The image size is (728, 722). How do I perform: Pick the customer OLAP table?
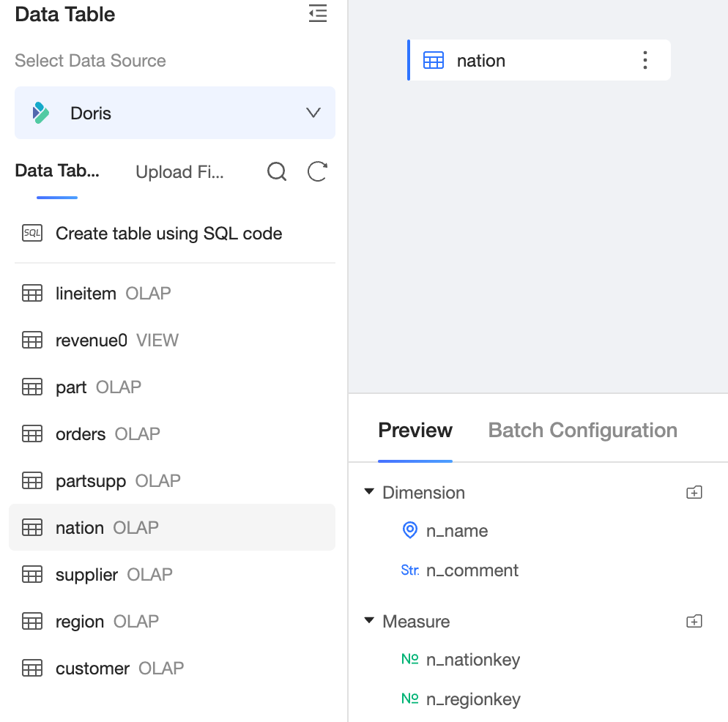point(92,669)
